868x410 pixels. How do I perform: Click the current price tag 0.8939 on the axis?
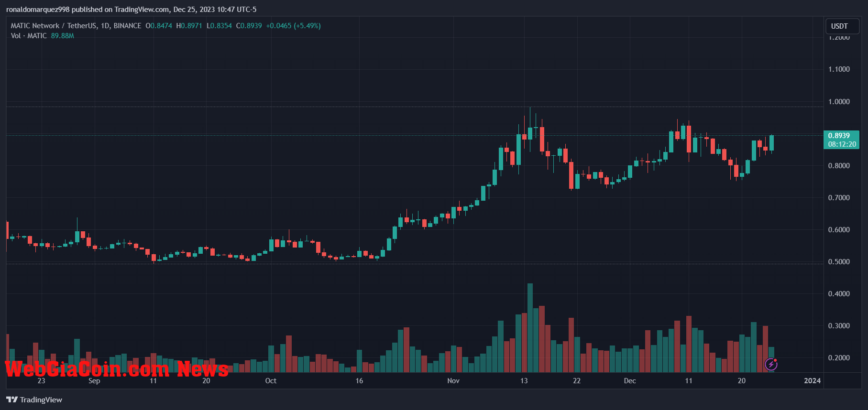[839, 136]
